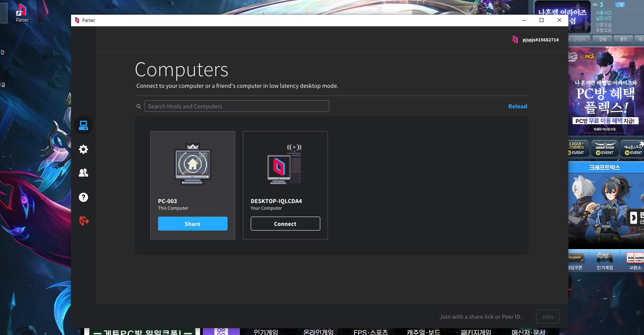Open the Settings gear in the Parsec sidebar

pyautogui.click(x=83, y=149)
